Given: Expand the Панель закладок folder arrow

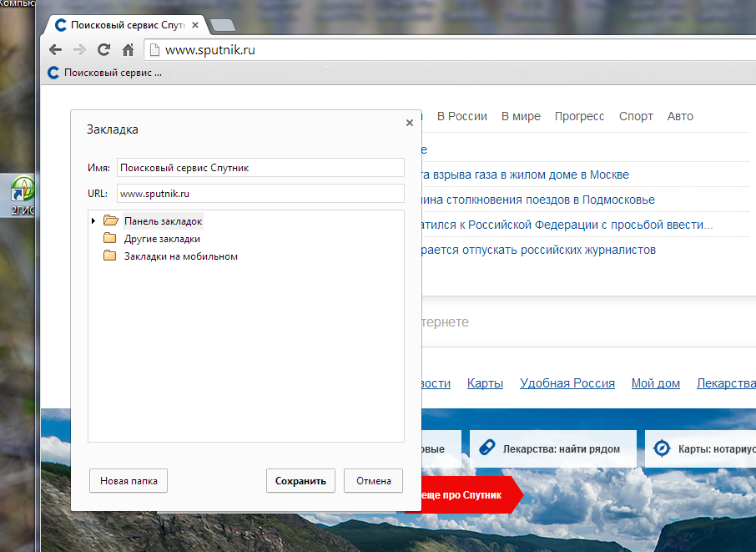Looking at the screenshot, I should tap(93, 221).
